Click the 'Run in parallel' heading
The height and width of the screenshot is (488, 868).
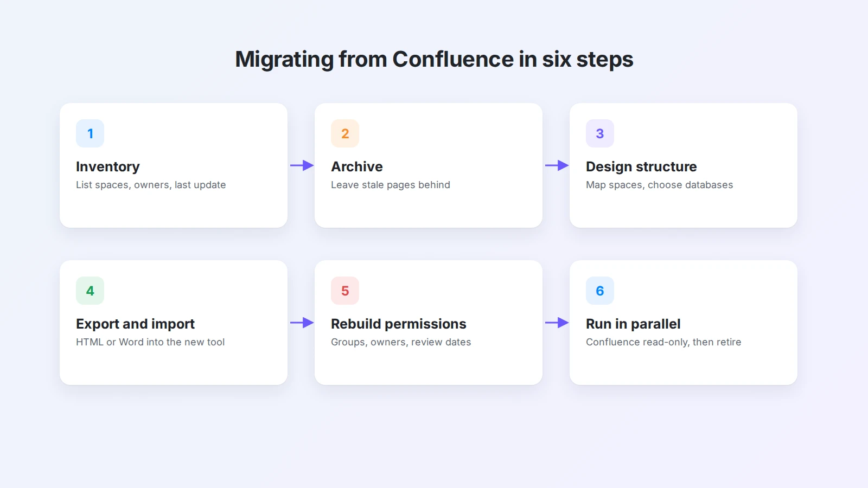pos(633,324)
